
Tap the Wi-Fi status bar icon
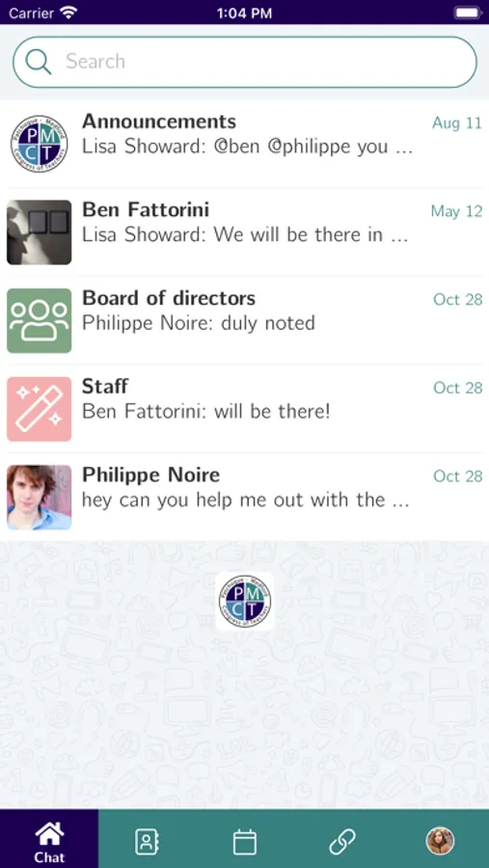click(68, 13)
